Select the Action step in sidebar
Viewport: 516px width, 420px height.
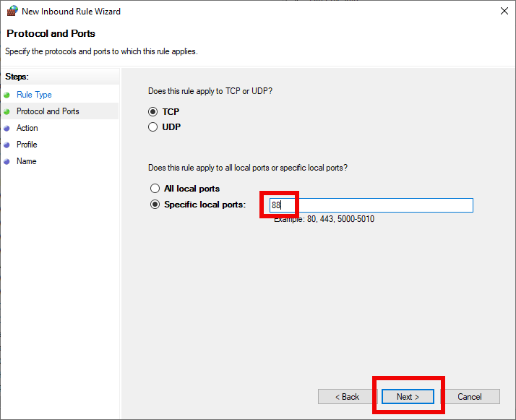tap(27, 128)
